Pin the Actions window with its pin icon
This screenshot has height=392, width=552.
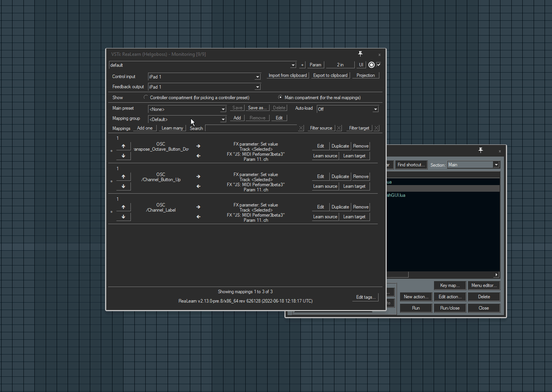click(x=481, y=150)
